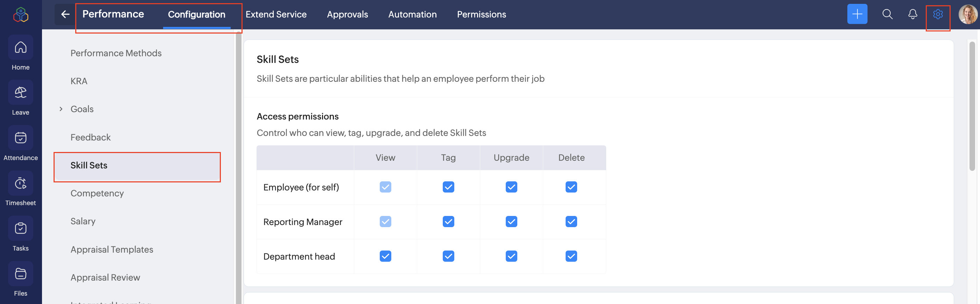Viewport: 980px width, 304px height.
Task: Switch to the Automation tab
Action: (412, 14)
